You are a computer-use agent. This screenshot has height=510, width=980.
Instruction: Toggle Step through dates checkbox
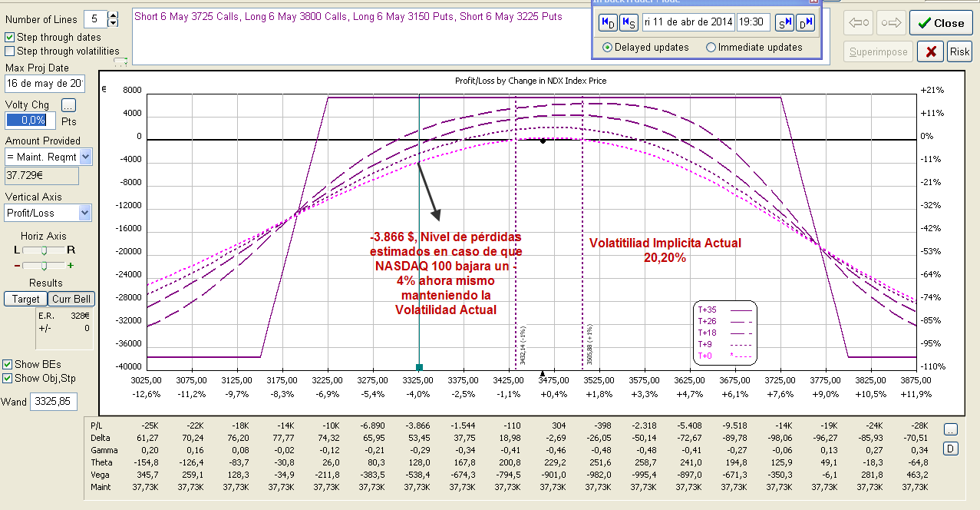[10, 37]
